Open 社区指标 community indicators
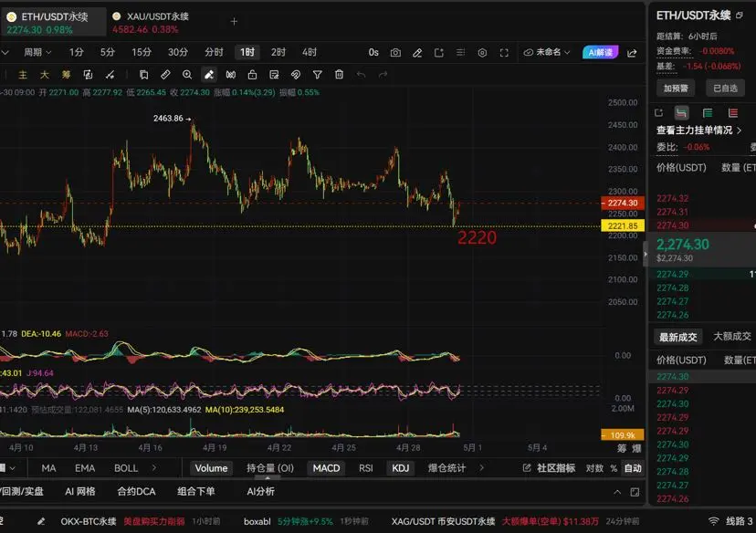Image resolution: width=756 pixels, height=533 pixels. (x=549, y=468)
